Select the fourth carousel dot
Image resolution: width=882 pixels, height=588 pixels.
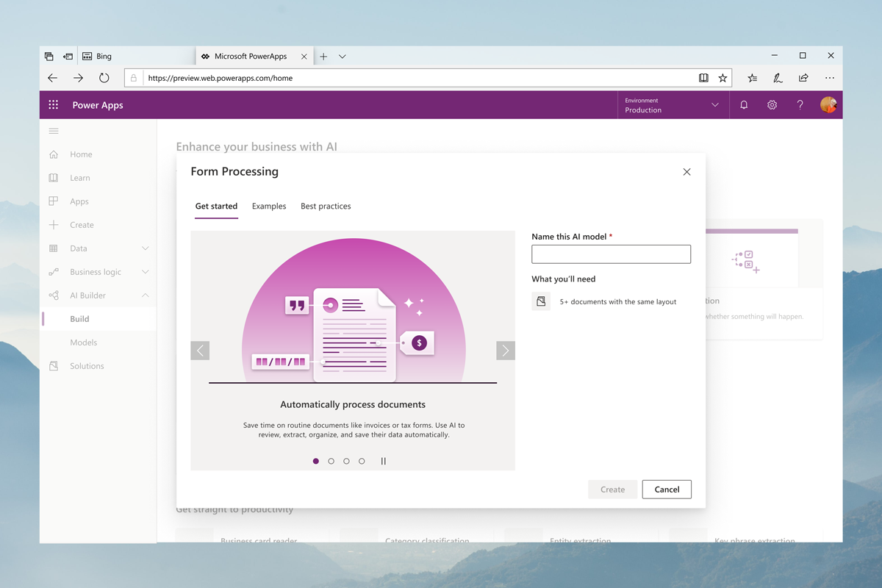tap(362, 462)
